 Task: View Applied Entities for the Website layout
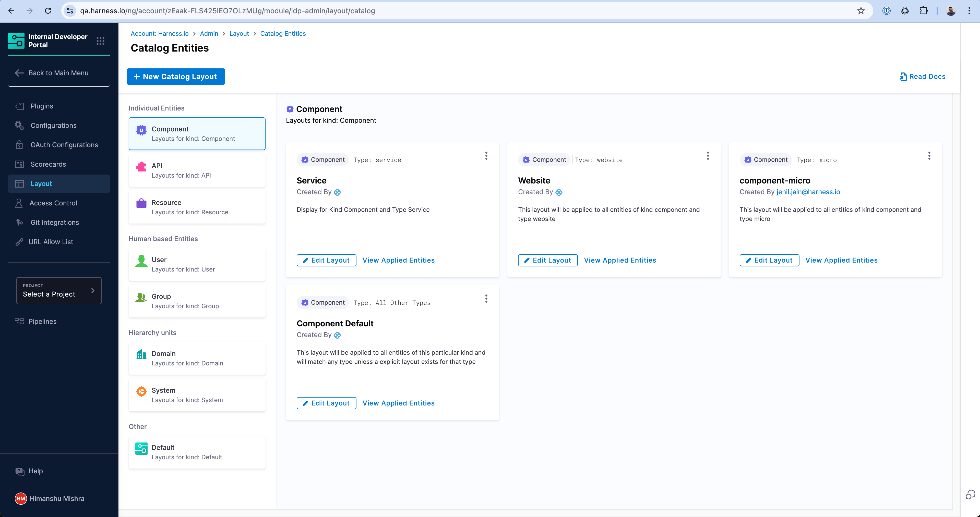620,260
